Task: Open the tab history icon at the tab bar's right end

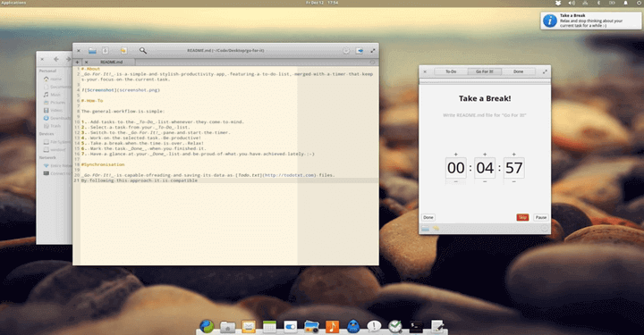Action: (x=372, y=63)
